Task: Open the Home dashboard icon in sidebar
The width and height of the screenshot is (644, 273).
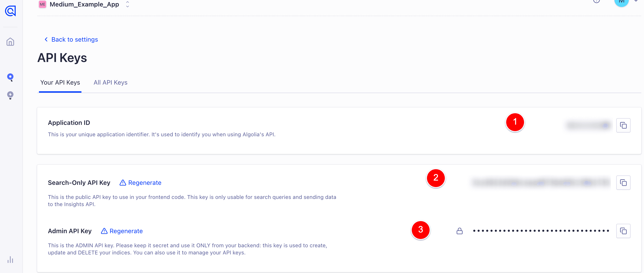Action: 10,41
